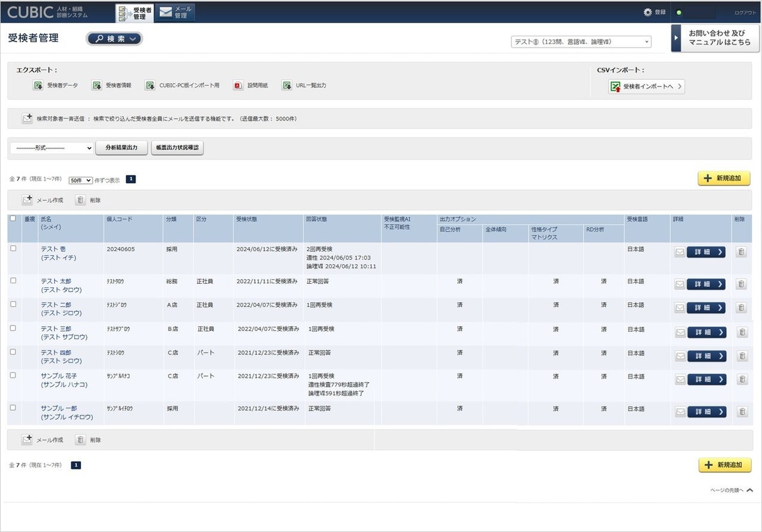Click mail icon for テスト 四郎
The width and height of the screenshot is (762, 532).
pos(680,356)
